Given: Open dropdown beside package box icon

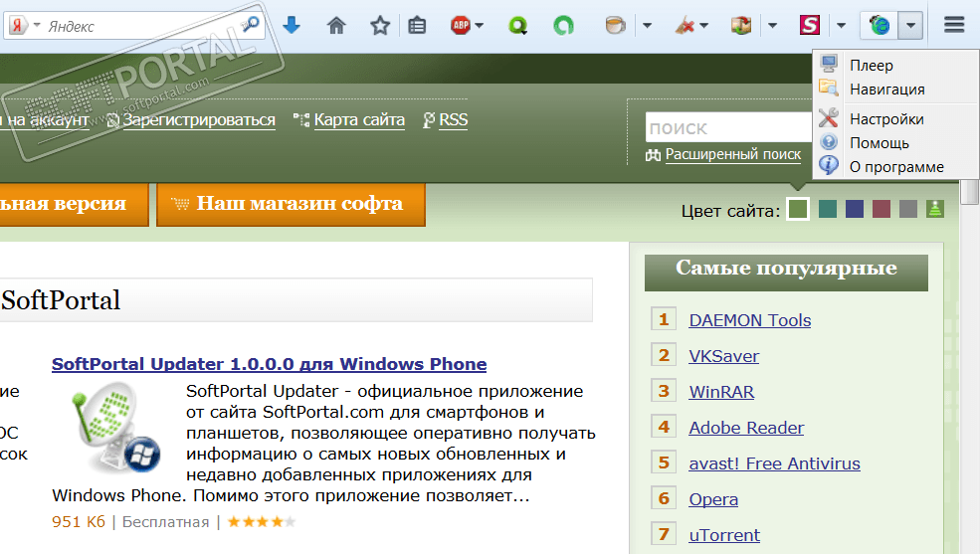Looking at the screenshot, I should pyautogui.click(x=772, y=26).
